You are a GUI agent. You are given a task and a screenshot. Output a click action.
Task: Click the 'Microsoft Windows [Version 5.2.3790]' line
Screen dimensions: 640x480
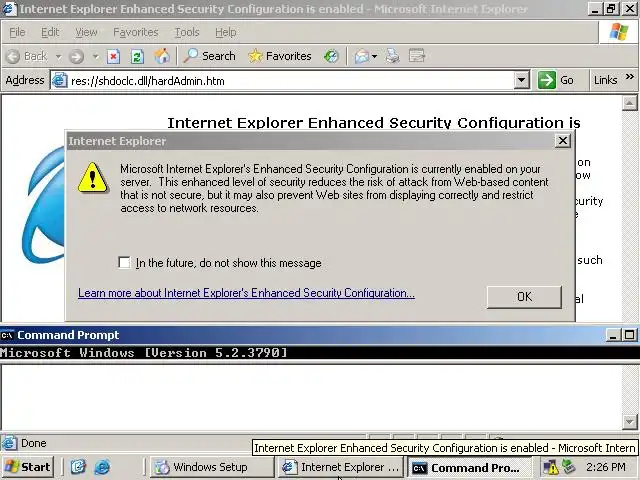tap(144, 353)
